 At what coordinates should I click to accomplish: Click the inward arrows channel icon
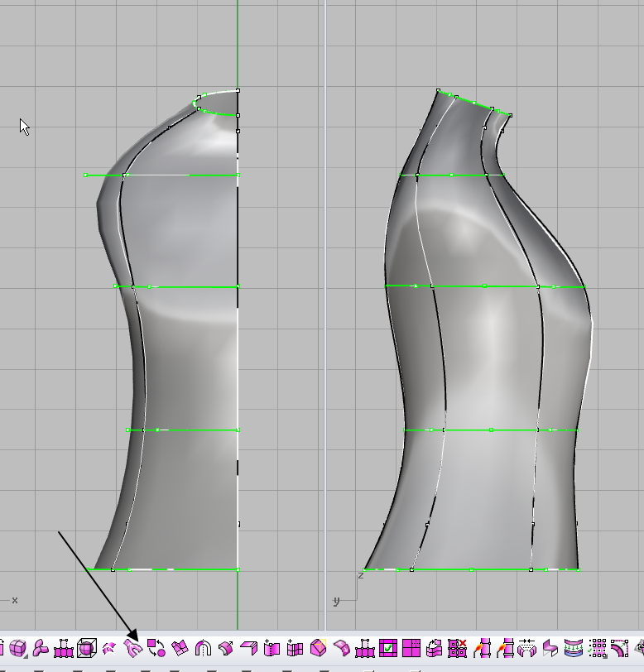pyautogui.click(x=527, y=648)
